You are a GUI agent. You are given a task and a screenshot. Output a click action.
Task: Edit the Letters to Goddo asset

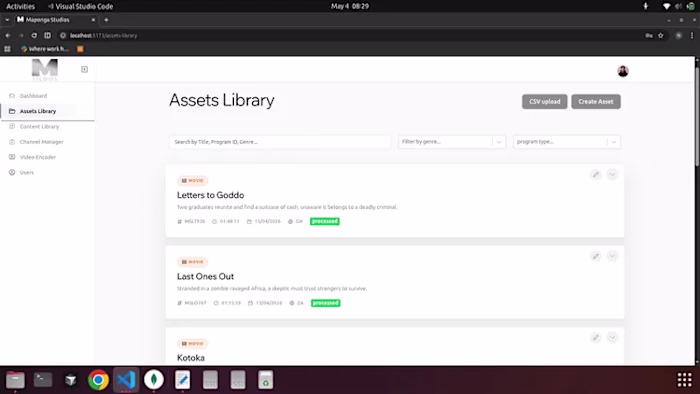[596, 174]
